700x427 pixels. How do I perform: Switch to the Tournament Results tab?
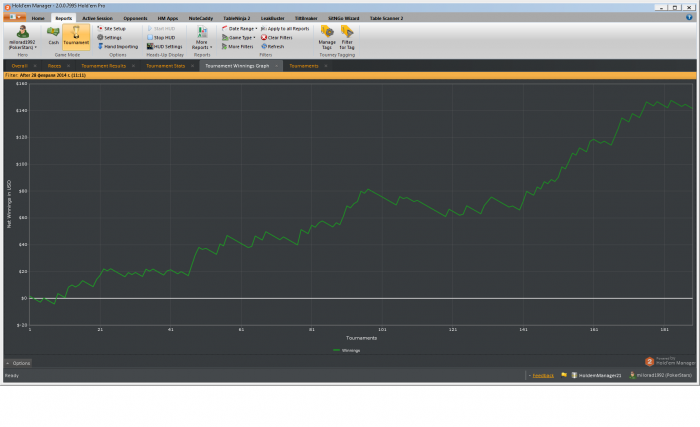(x=104, y=66)
